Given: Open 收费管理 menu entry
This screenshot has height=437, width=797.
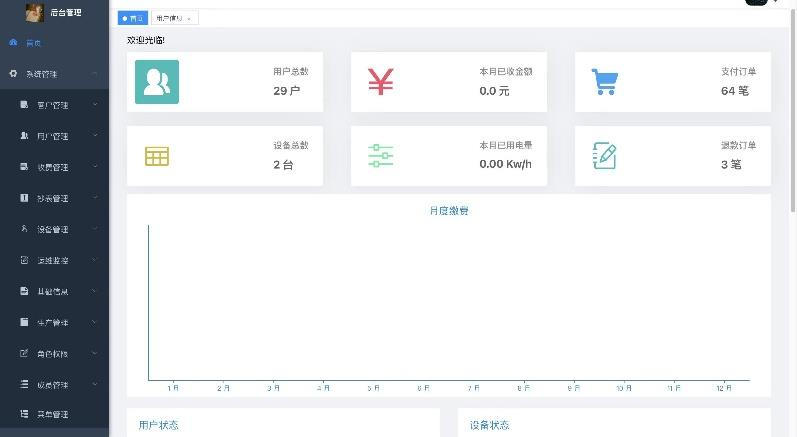Looking at the screenshot, I should [x=54, y=167].
